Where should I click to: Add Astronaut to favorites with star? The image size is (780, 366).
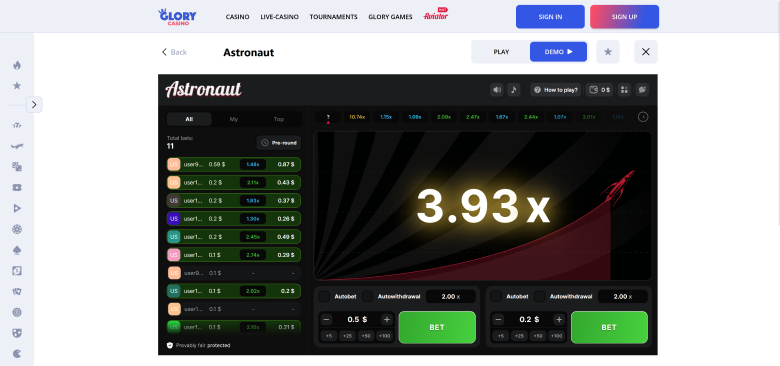coord(608,52)
